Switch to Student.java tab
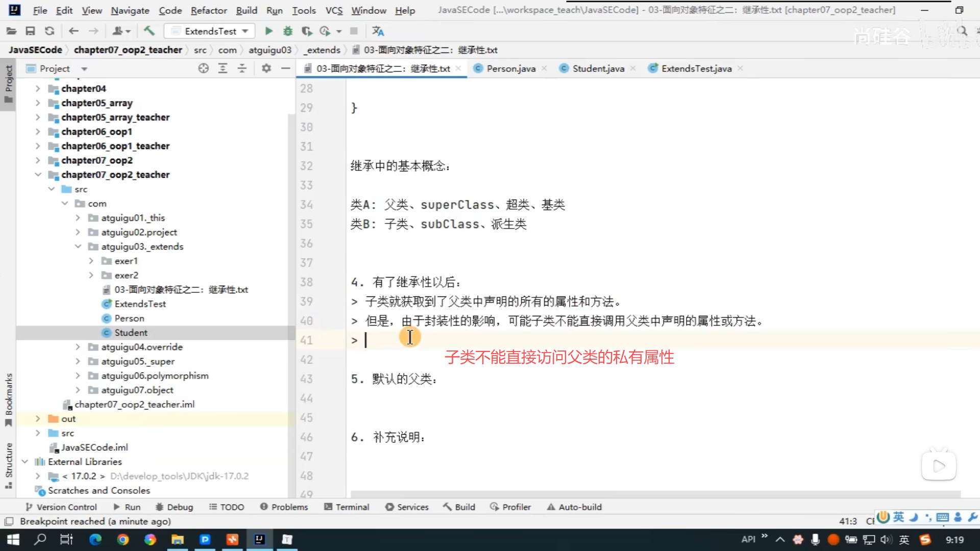The height and width of the screenshot is (551, 980). click(598, 68)
